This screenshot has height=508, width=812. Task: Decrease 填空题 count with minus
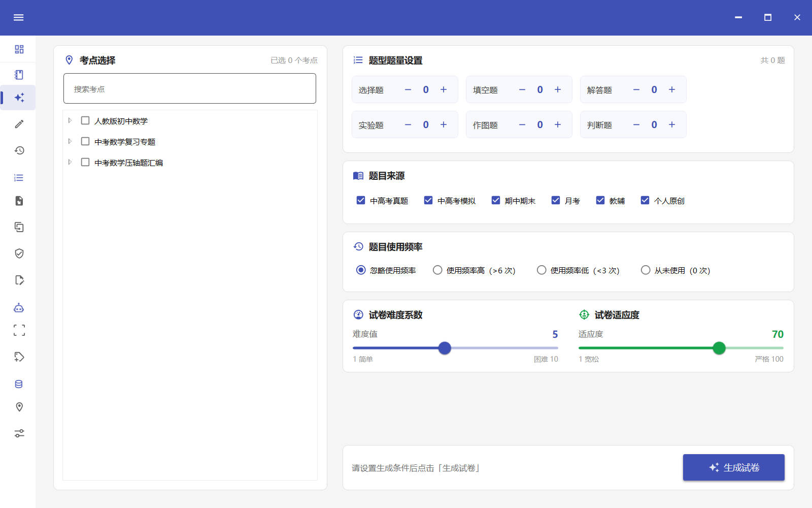(x=522, y=89)
